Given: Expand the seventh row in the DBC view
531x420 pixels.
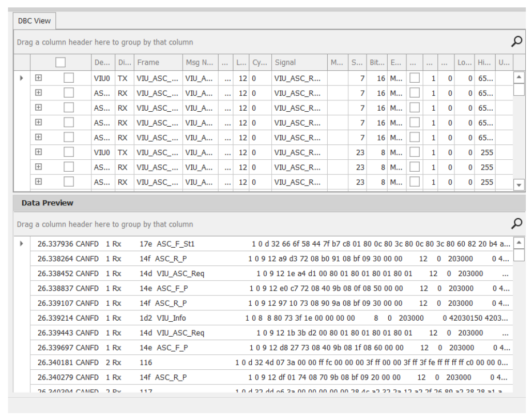Looking at the screenshot, I should pos(39,167).
